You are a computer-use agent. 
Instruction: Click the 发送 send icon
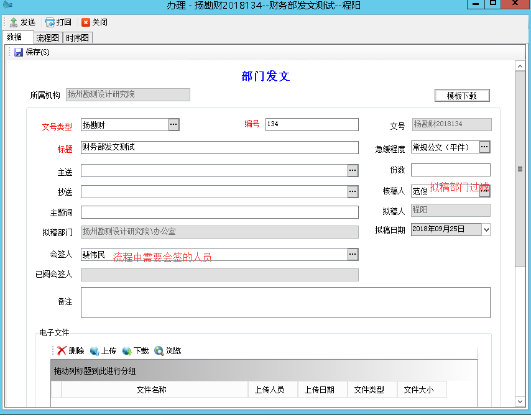[x=14, y=22]
